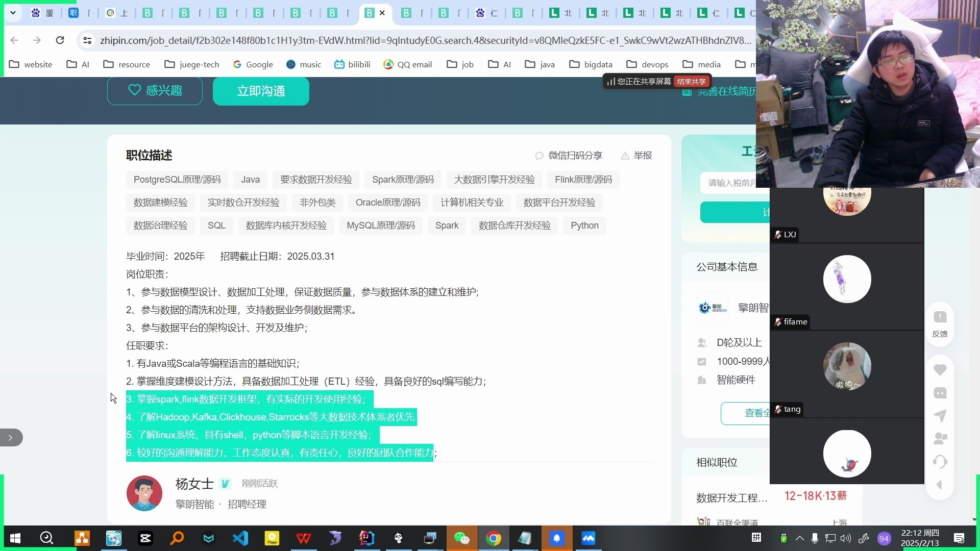Close the active browser tab
980x551 pixels.
pos(382,13)
